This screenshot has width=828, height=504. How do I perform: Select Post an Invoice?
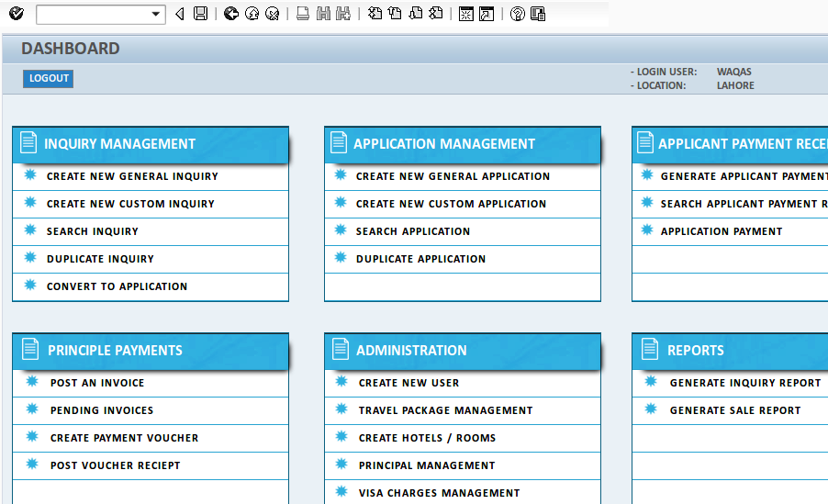point(97,383)
